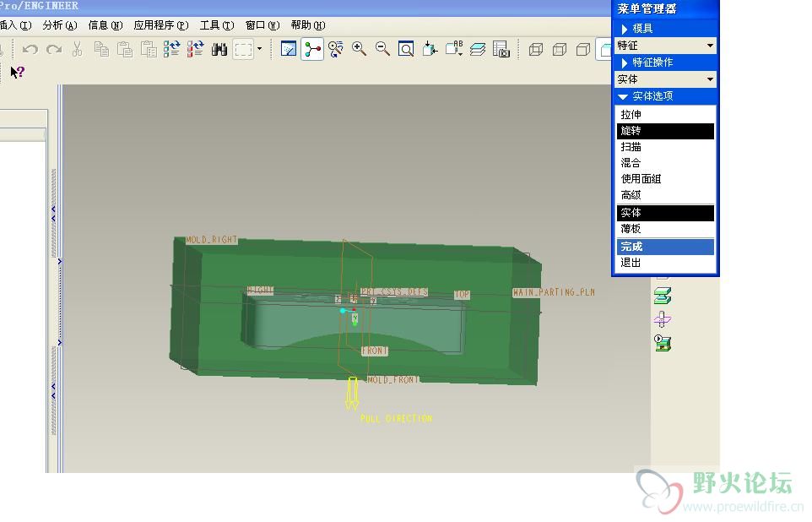This screenshot has width=812, height=522.
Task: Select highlighted 实体 option above 薄板
Action: (665, 213)
